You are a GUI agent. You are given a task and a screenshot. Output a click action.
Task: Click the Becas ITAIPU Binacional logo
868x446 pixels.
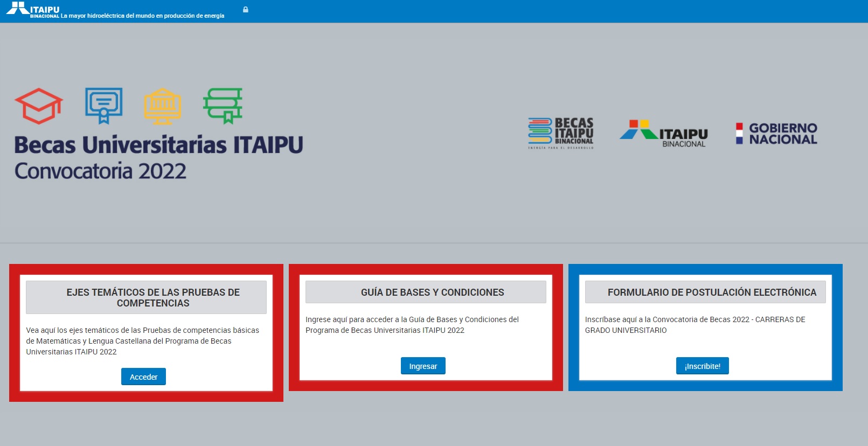(x=560, y=133)
